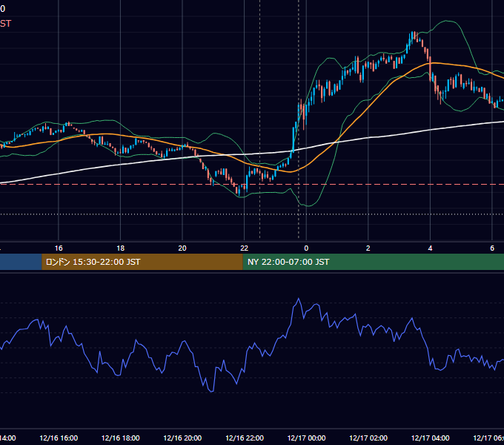Select the ロンドン 15:30-22:00 JST session band

(x=142, y=262)
